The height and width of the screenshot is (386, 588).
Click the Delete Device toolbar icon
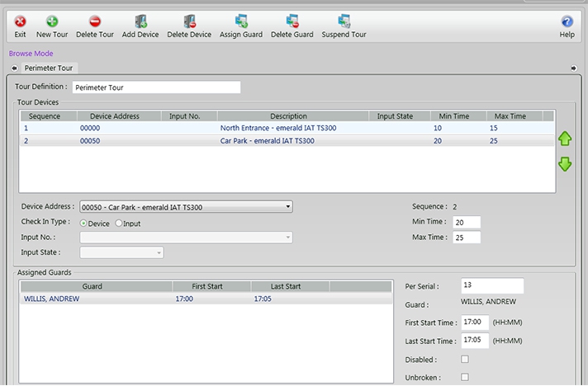(x=189, y=21)
